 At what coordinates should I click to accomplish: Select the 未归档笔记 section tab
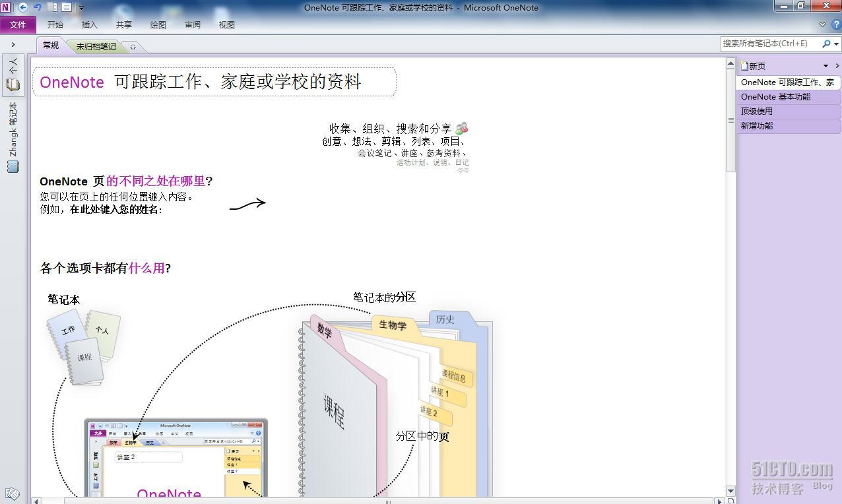click(x=96, y=46)
